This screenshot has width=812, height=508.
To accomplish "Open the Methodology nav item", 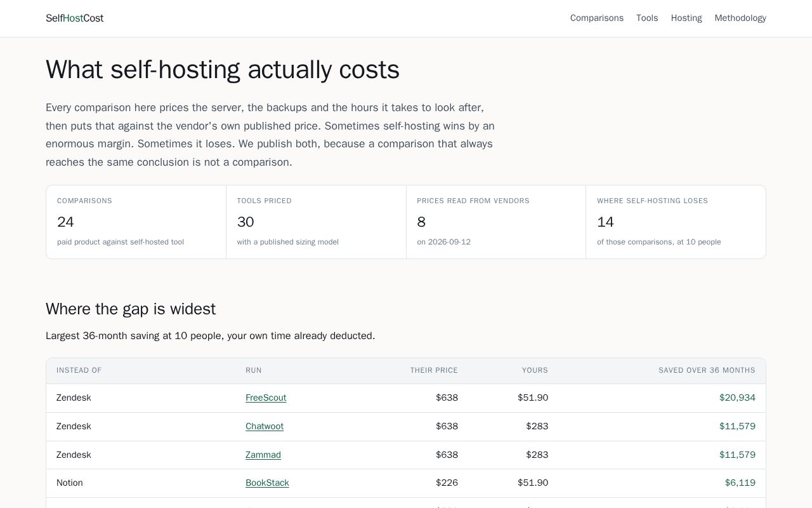I will (x=740, y=18).
